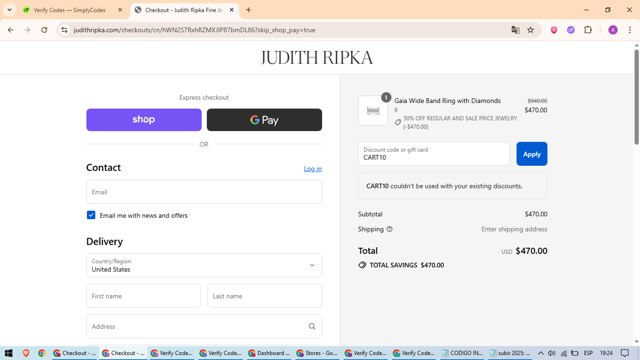The width and height of the screenshot is (640, 360).
Task: Open the battery tray icon
Action: tap(575, 353)
